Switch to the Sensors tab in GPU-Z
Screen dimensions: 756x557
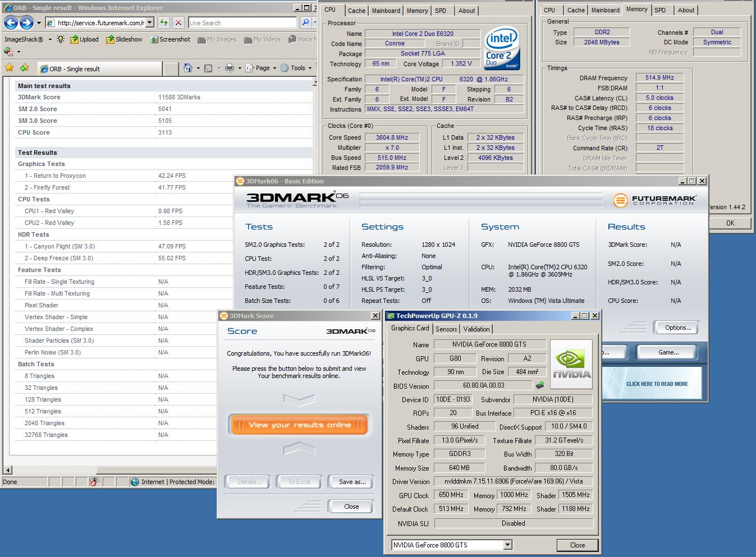click(x=446, y=329)
